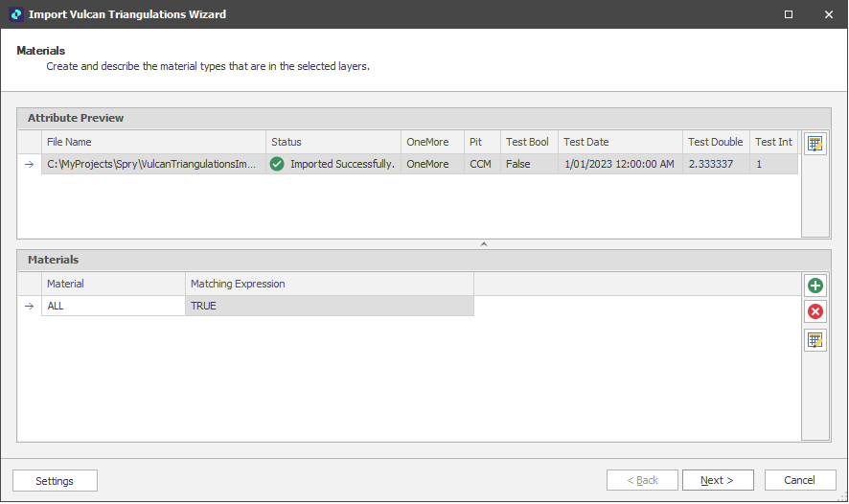Collapse the Attribute Preview panel splitter arrow
This screenshot has width=849, height=504.
coord(484,244)
